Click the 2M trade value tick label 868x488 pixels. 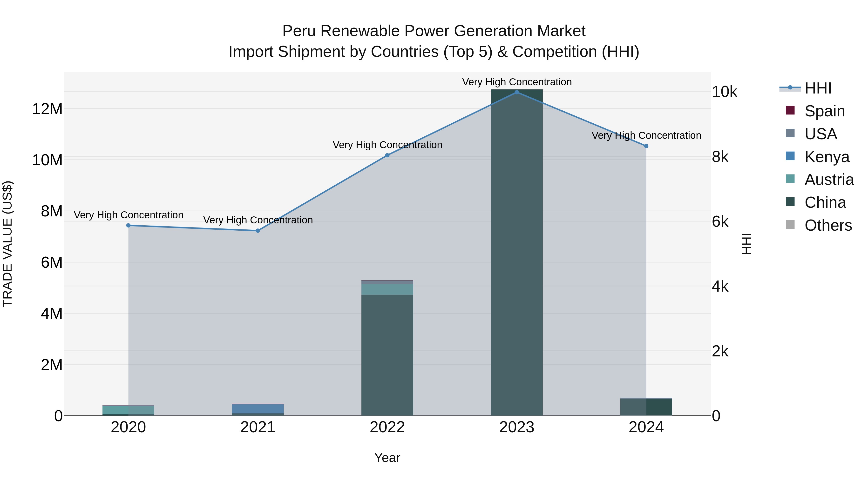[52, 365]
